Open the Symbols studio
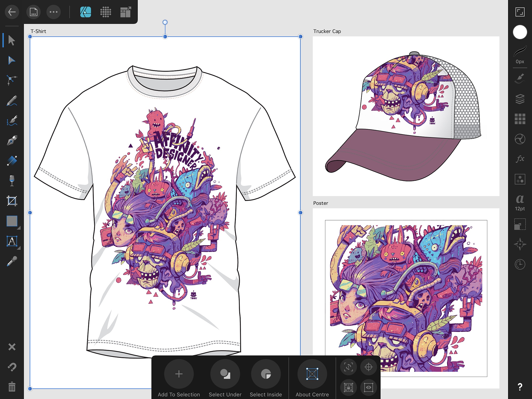The image size is (532, 399). coord(520,179)
